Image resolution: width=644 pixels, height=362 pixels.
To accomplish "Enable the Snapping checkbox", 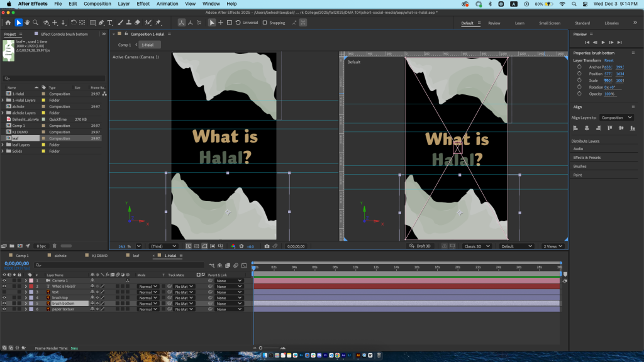I will [265, 23].
